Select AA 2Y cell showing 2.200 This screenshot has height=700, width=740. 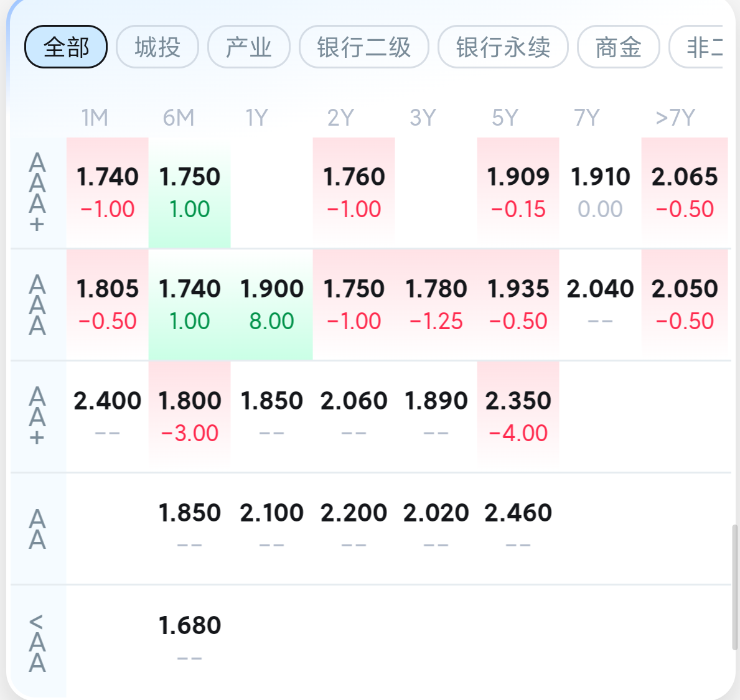pyautogui.click(x=354, y=528)
